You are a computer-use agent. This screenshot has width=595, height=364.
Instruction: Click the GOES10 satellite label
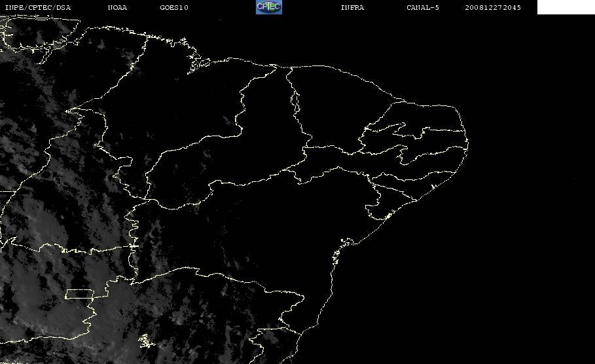tap(174, 8)
